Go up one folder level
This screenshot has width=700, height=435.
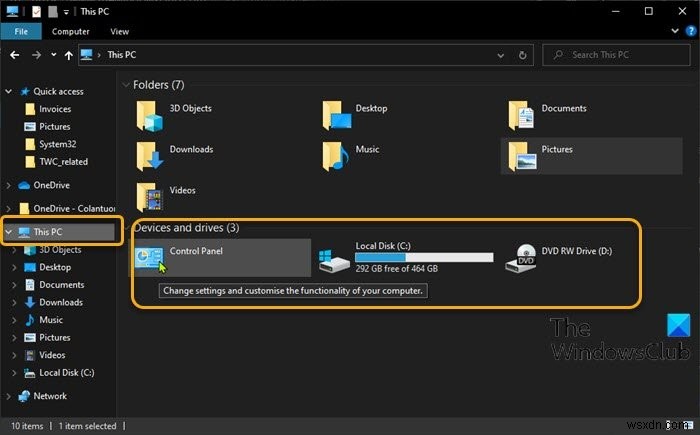[x=68, y=55]
